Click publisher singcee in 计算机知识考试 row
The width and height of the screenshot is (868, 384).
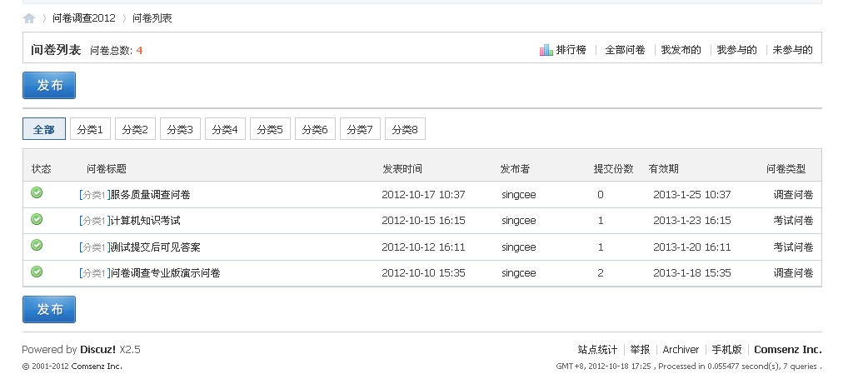point(519,221)
